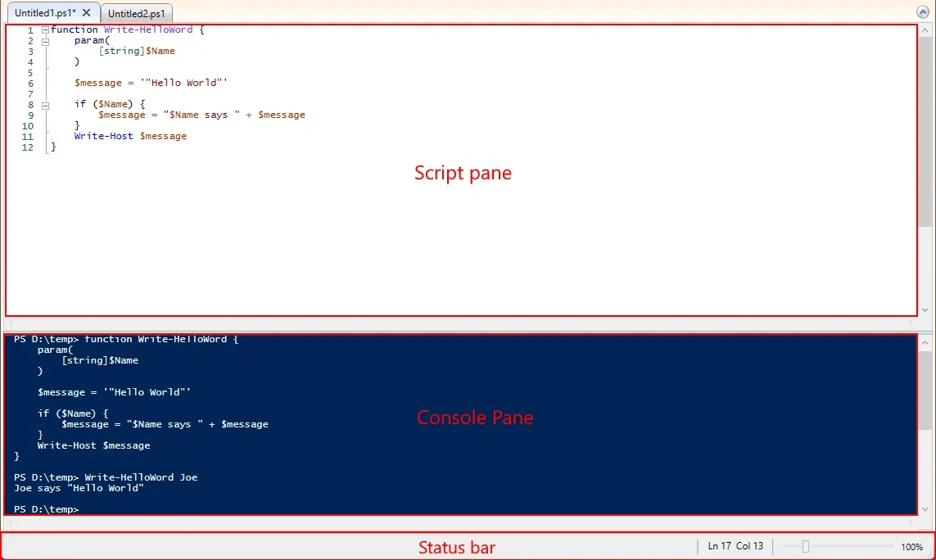Click '"Hello World"' string in the script pane

point(183,83)
